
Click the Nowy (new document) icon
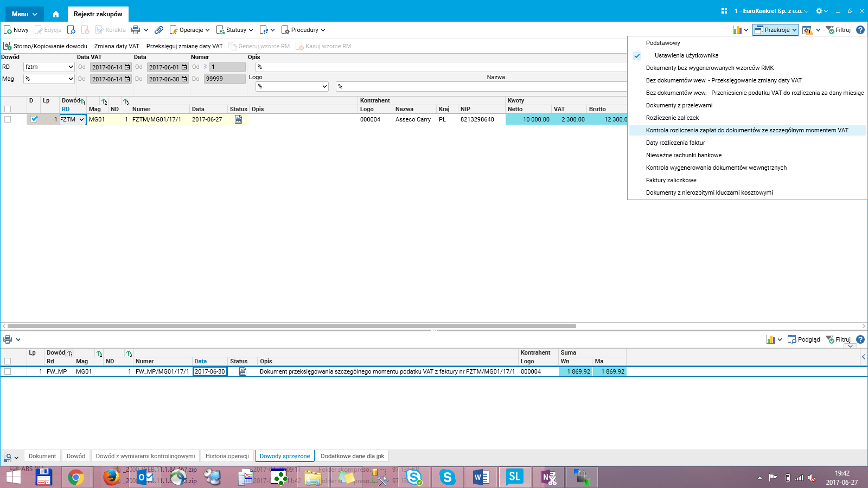click(x=8, y=30)
